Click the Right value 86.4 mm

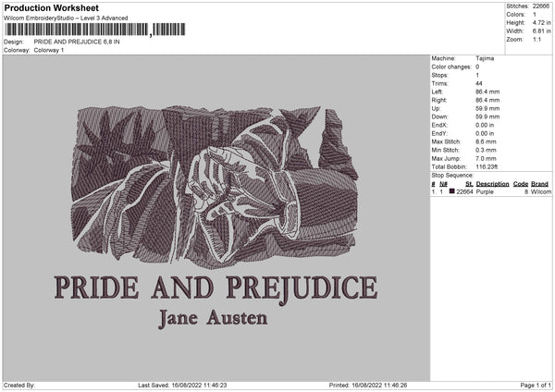coord(487,100)
